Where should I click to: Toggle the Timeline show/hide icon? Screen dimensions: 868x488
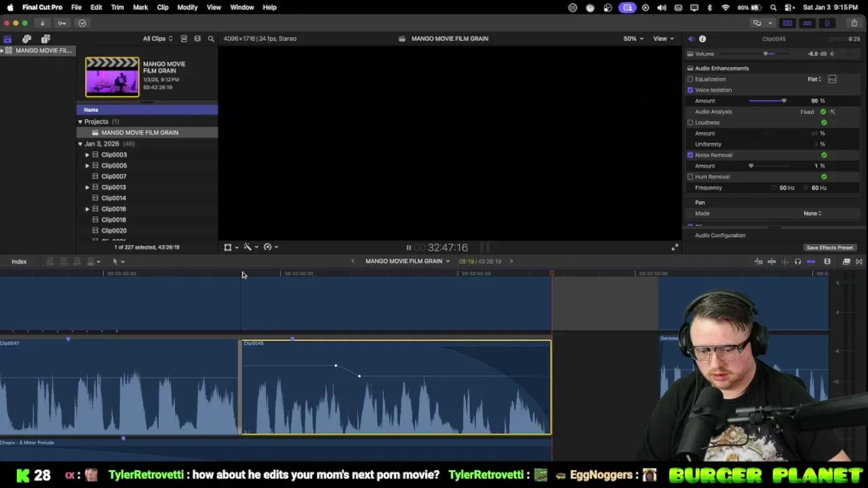[x=807, y=23]
